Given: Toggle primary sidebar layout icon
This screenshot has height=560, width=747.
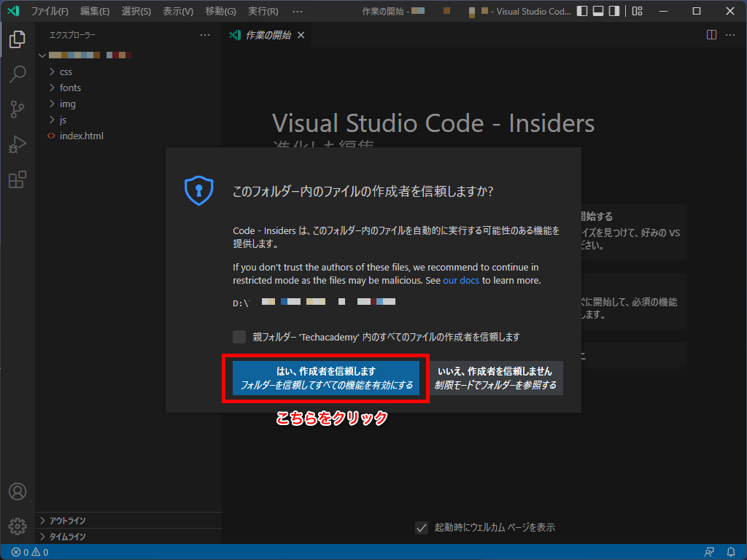Looking at the screenshot, I should (582, 11).
